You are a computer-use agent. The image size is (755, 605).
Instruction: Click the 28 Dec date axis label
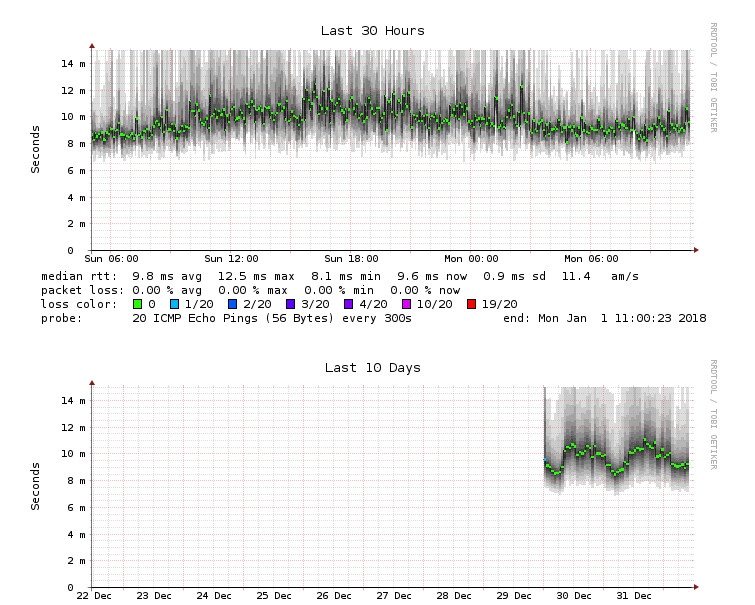pos(454,596)
